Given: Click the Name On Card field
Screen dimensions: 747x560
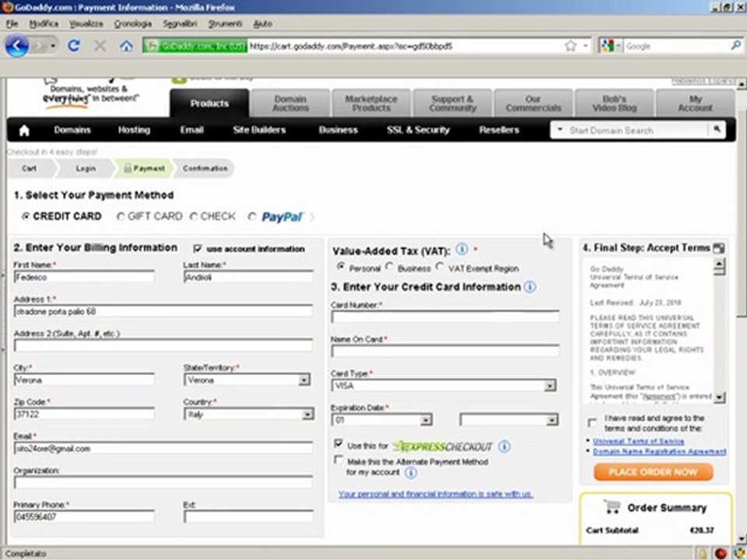Looking at the screenshot, I should click(445, 351).
